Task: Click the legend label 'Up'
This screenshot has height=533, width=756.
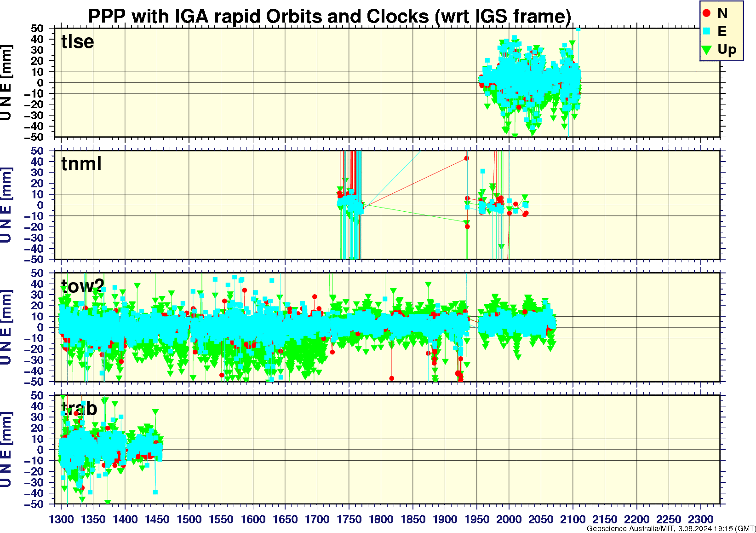Action: 727,50
